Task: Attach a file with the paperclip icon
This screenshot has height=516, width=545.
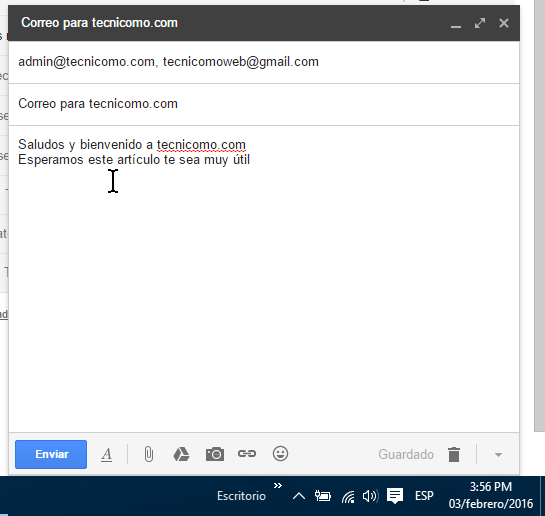Action: pos(149,454)
